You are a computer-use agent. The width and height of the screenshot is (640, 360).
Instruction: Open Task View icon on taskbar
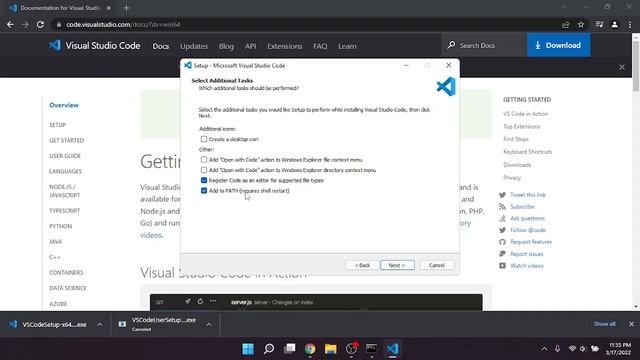click(289, 349)
